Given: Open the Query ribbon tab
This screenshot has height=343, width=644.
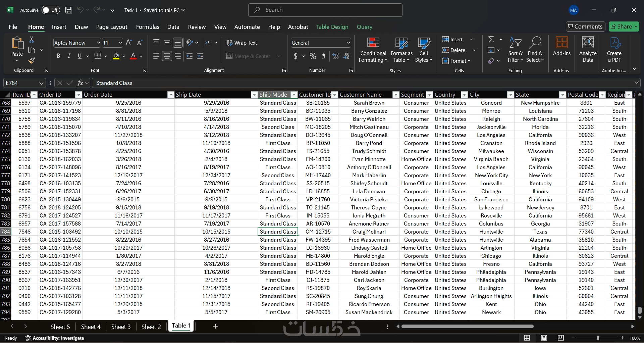Looking at the screenshot, I should click(x=364, y=27).
